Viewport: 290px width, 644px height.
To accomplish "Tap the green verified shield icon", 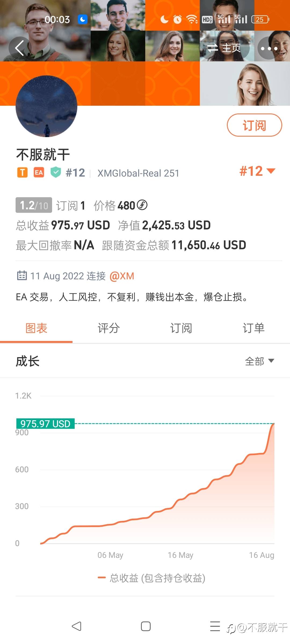I will point(56,172).
